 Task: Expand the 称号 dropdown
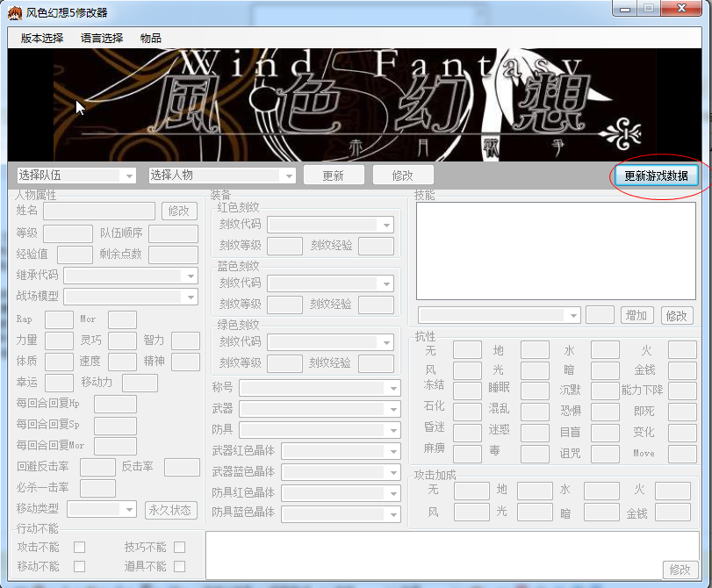point(320,388)
